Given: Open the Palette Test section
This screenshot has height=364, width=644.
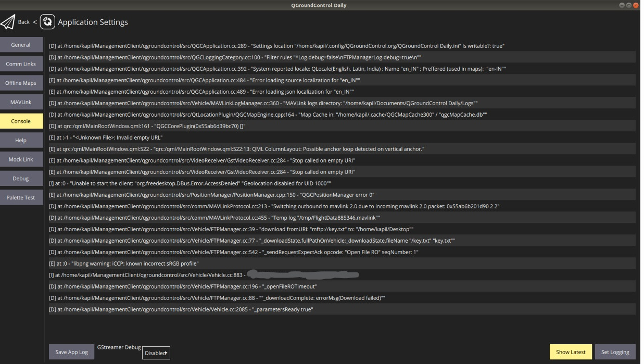Looking at the screenshot, I should (x=21, y=197).
